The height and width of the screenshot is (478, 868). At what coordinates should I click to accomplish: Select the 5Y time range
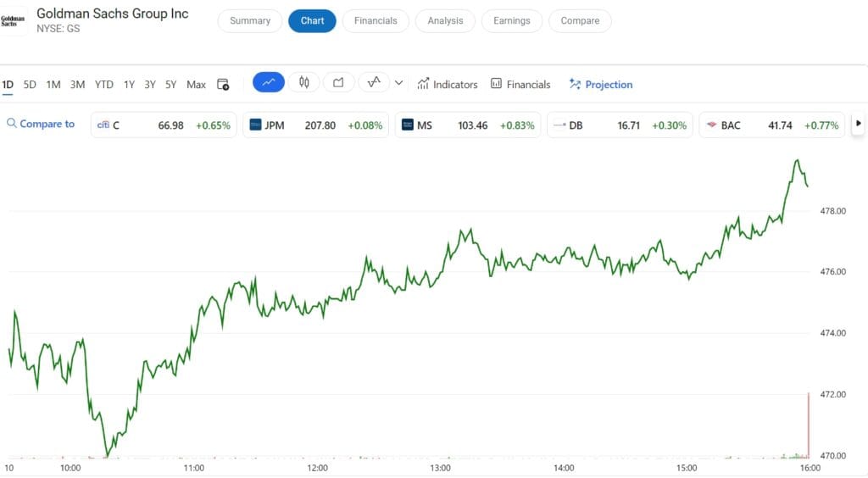click(170, 85)
